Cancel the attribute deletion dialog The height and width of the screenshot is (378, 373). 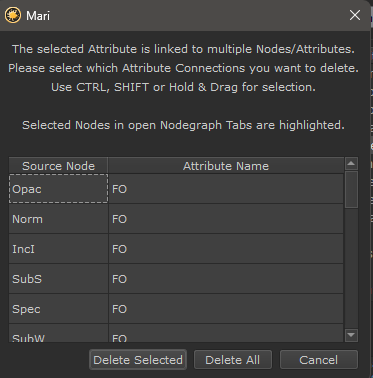point(319,360)
